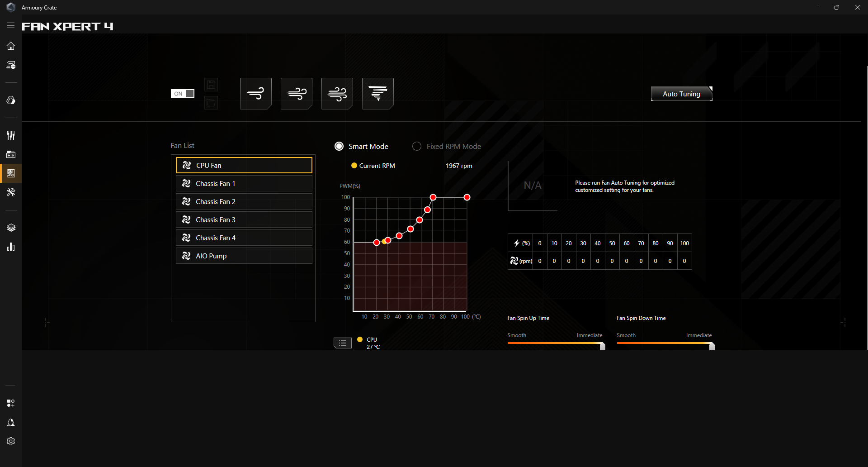Open the Tools hammer-and-wrench icon
868x467 pixels.
point(11,192)
